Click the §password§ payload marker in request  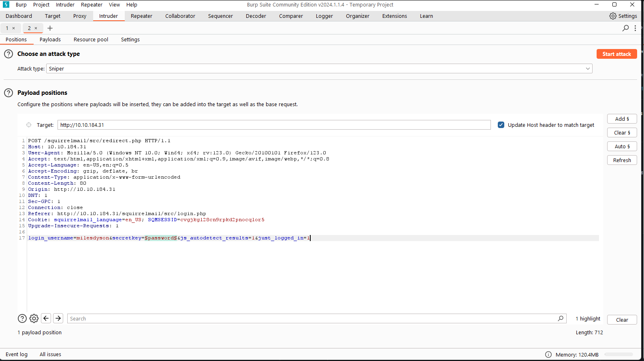click(x=161, y=238)
